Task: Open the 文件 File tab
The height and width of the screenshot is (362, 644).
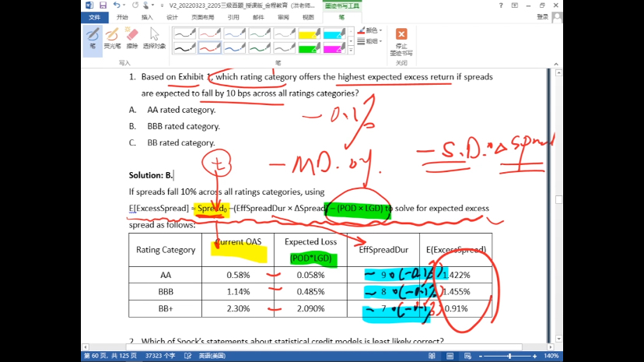Action: pos(93,16)
